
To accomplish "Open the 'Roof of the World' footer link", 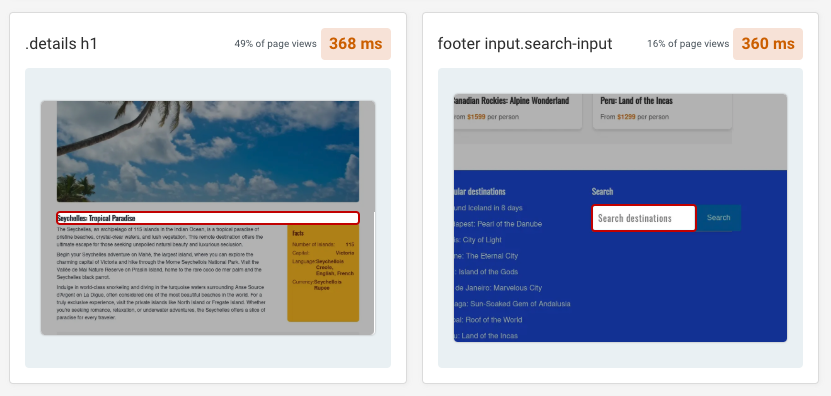I will 488,320.
